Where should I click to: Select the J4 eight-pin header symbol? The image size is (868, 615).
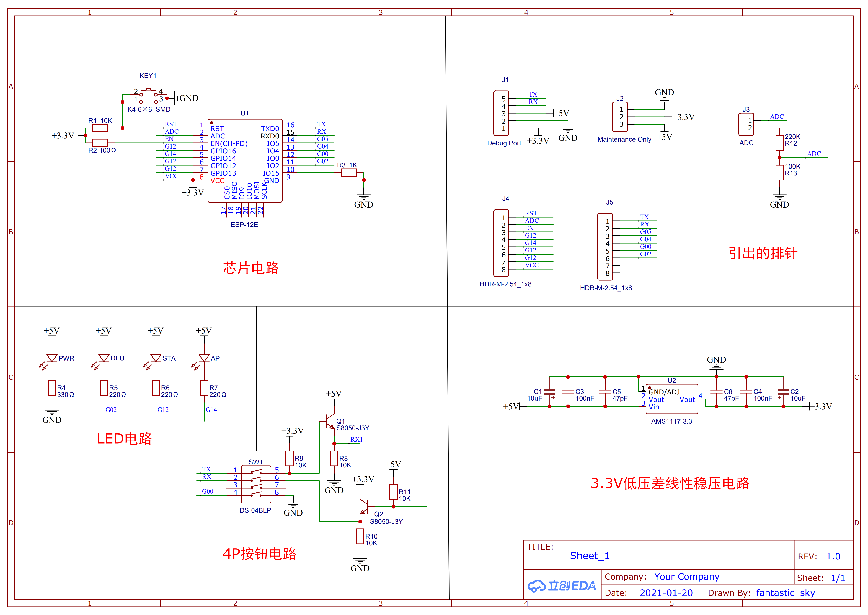(x=501, y=243)
